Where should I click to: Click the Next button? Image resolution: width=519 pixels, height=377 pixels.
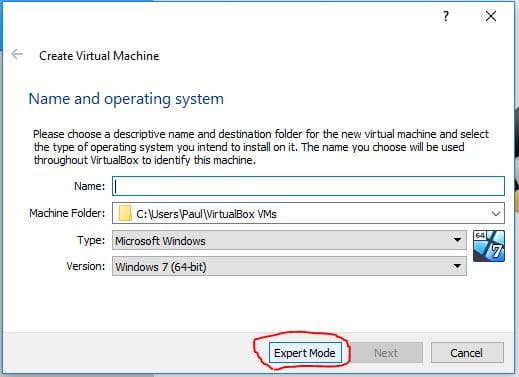tap(386, 353)
